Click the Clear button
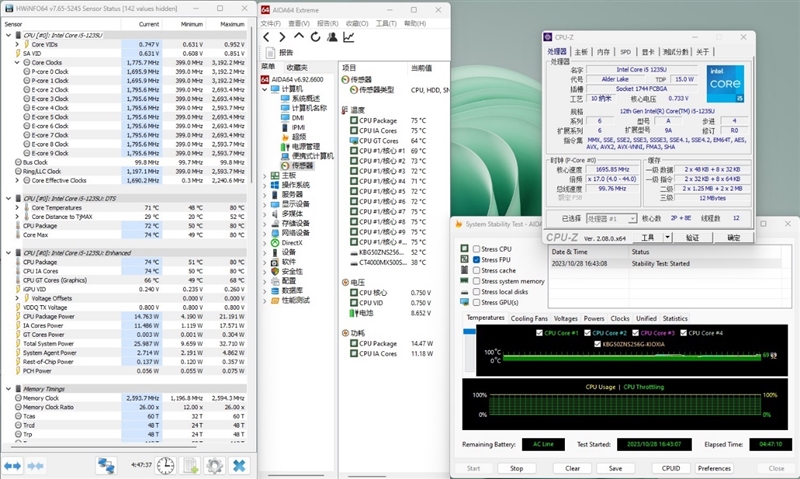 tap(572, 468)
